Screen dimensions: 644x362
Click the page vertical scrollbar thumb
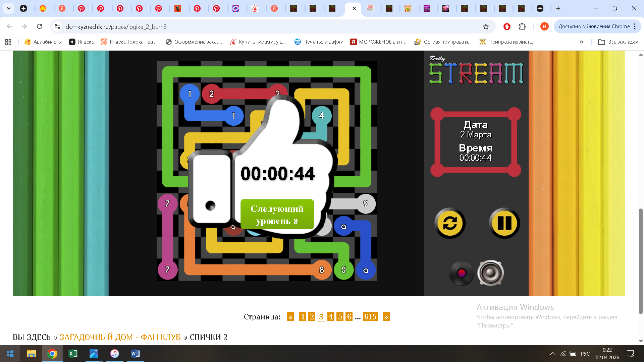coord(640,261)
